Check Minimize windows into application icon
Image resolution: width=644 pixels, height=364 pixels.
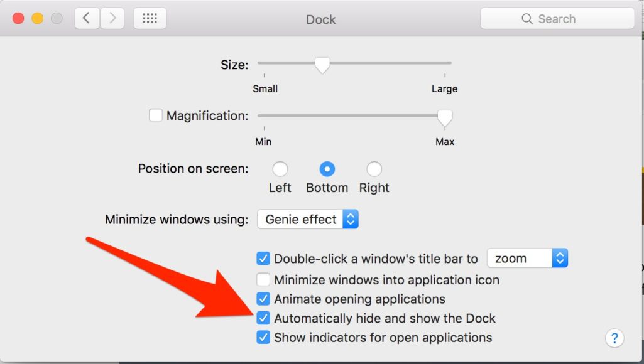pos(263,279)
